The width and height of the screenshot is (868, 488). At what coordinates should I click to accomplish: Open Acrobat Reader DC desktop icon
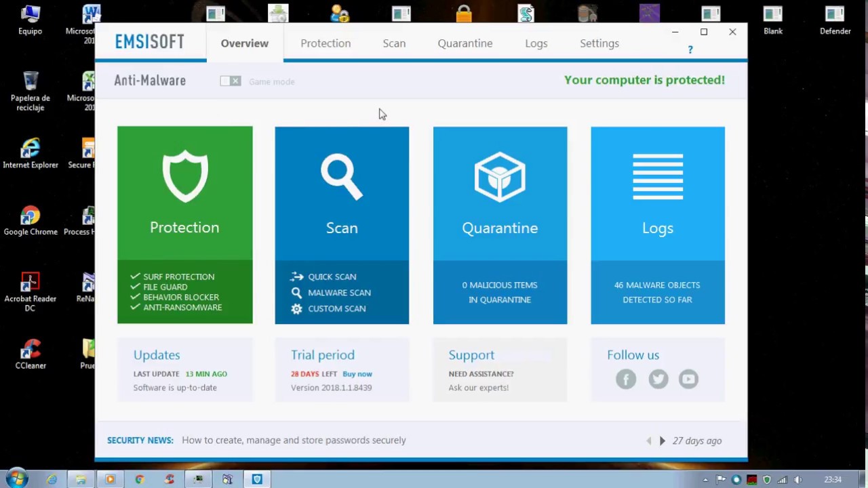pos(31,292)
